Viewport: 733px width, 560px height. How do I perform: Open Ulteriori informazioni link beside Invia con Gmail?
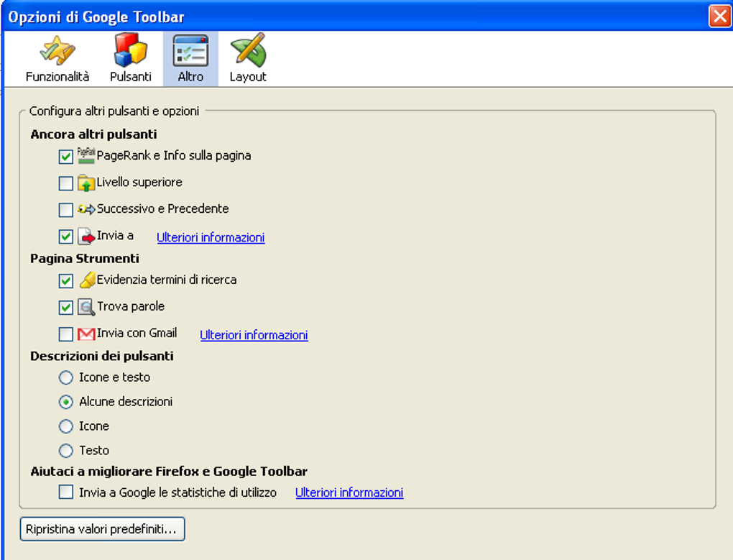(x=254, y=335)
